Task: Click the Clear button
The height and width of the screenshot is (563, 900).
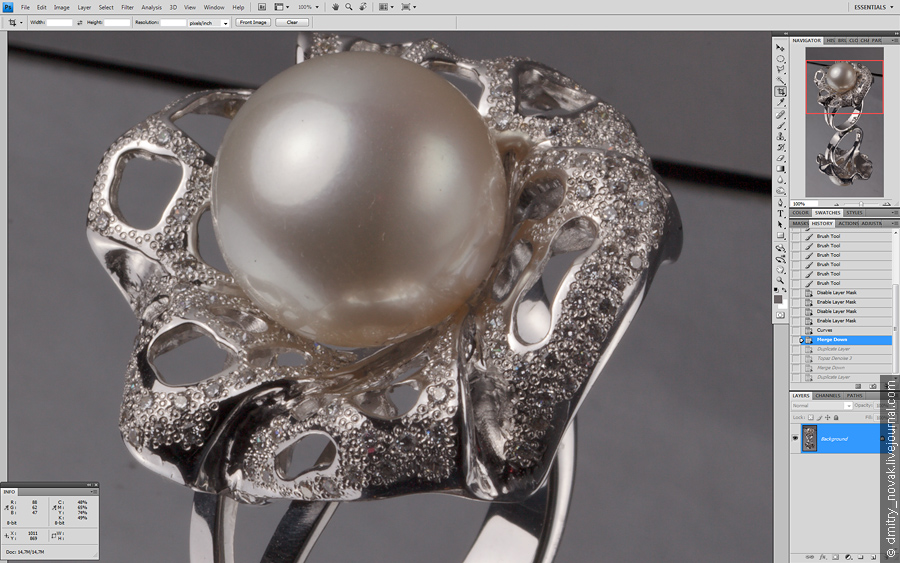Action: coord(292,22)
